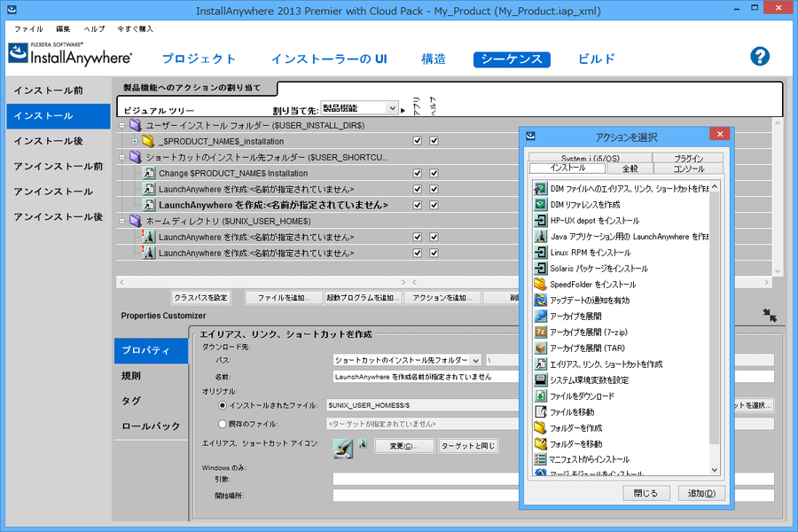Collapse the ホーム ディレクトリ tree node

pos(121,221)
